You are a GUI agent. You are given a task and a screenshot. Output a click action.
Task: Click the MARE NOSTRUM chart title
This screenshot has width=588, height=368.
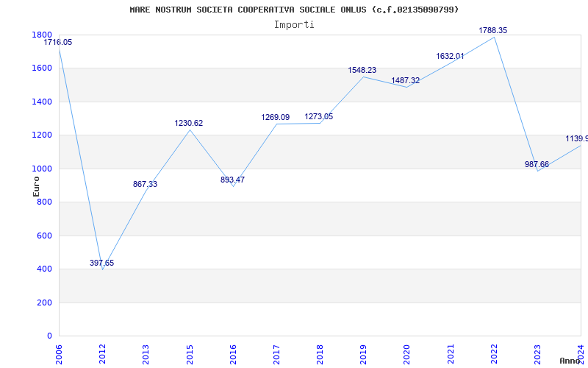point(294,10)
